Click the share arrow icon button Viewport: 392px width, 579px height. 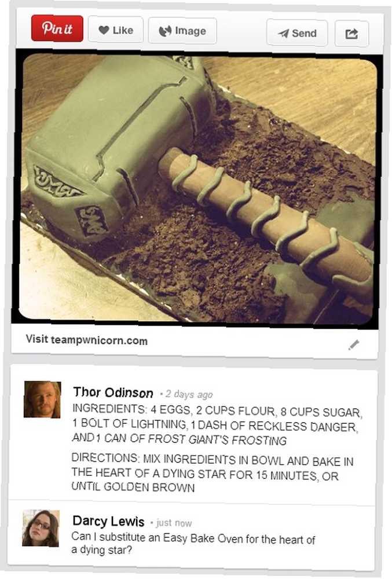(351, 34)
